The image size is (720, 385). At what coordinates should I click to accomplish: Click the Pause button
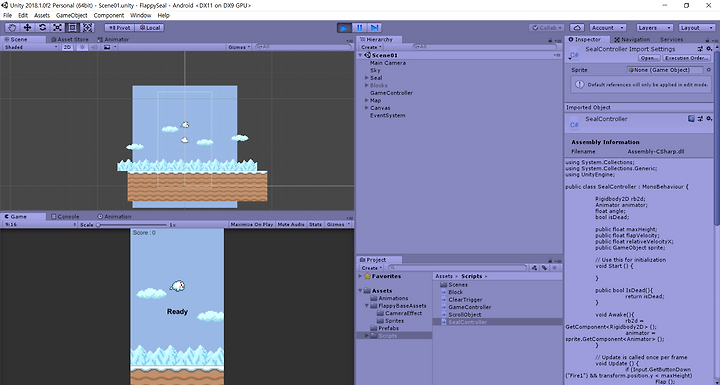(x=359, y=28)
